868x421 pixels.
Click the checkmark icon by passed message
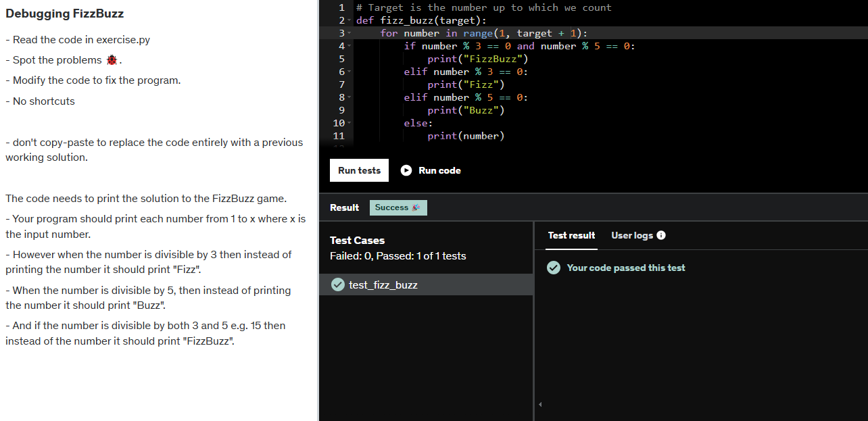point(554,268)
